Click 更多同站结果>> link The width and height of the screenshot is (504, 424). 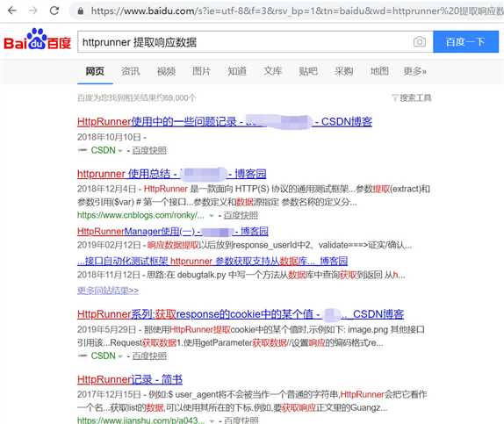point(108,291)
